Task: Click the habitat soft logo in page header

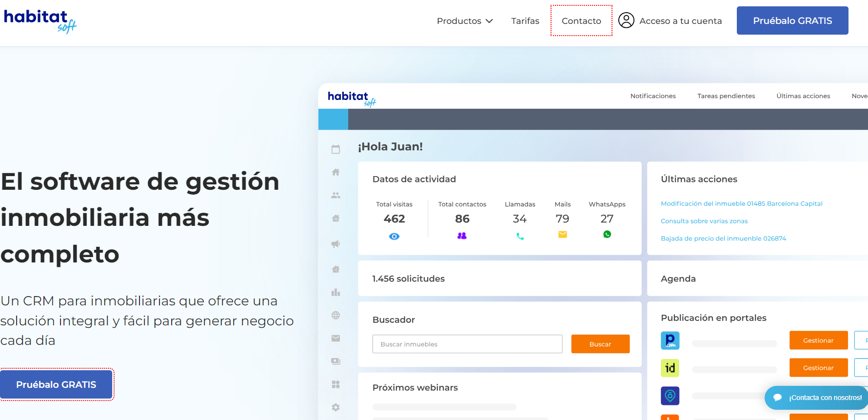Action: (x=40, y=21)
